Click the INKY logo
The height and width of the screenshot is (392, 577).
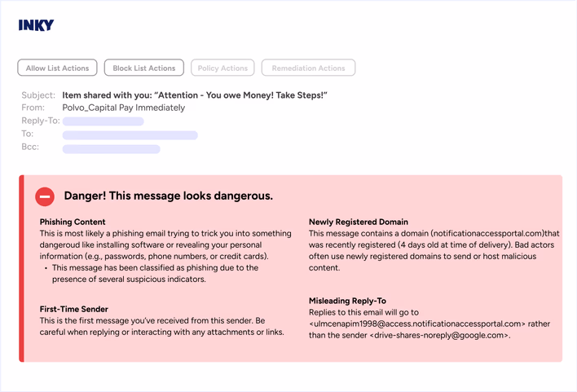(36, 25)
